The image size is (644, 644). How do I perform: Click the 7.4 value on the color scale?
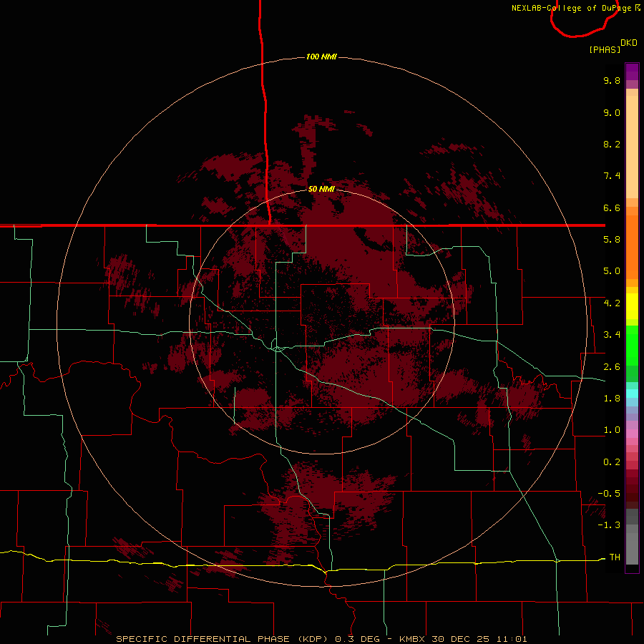(612, 176)
